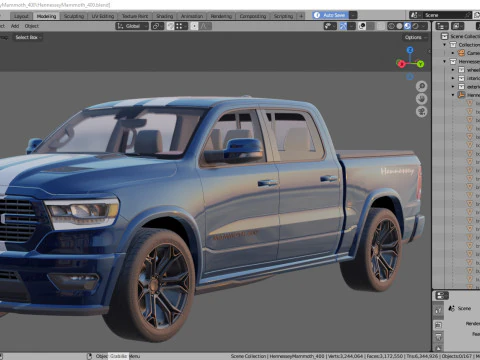Click the pin scene icon
Screen dimensions: 480x360
click(x=468, y=15)
